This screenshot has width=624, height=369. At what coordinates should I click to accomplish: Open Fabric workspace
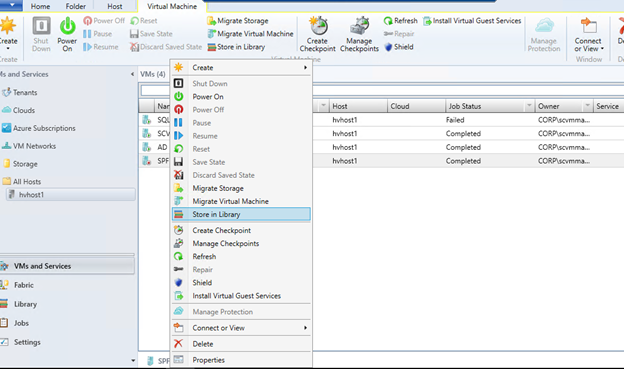click(x=67, y=285)
